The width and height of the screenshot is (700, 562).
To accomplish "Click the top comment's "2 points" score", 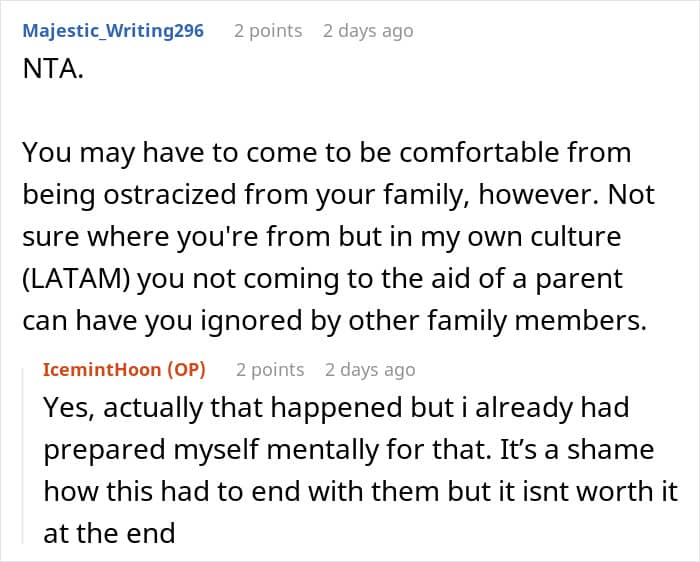I will [x=267, y=31].
